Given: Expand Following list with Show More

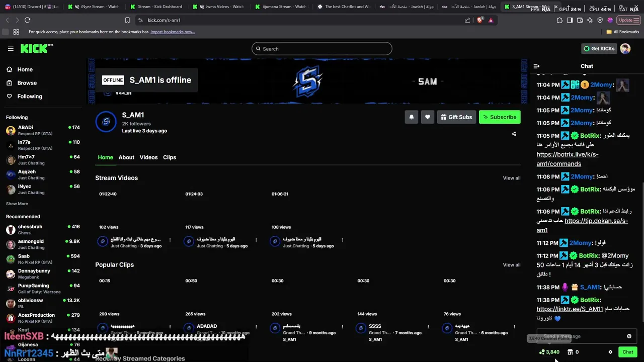Looking at the screenshot, I should (x=17, y=204).
